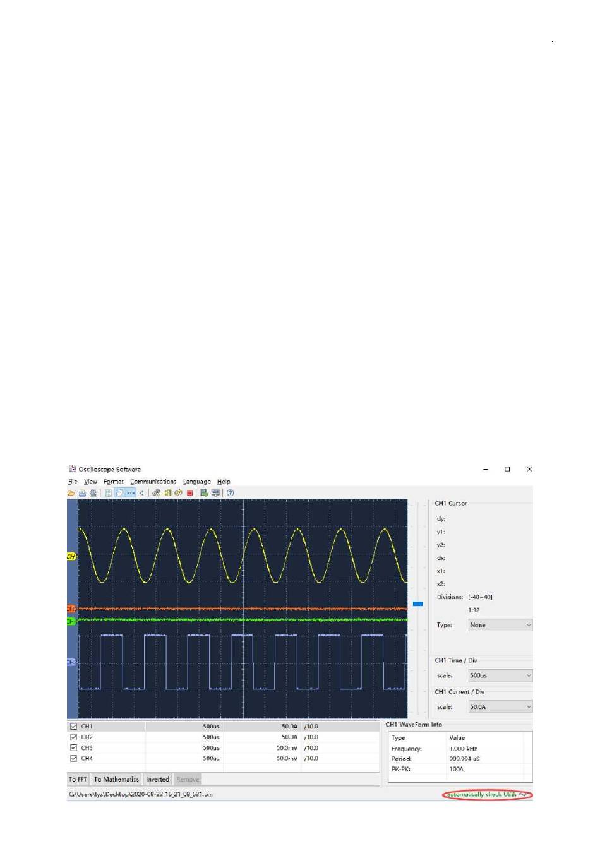This screenshot has height=868, width=600.
Task: Click the blue vertical slider handle
Action: [418, 604]
